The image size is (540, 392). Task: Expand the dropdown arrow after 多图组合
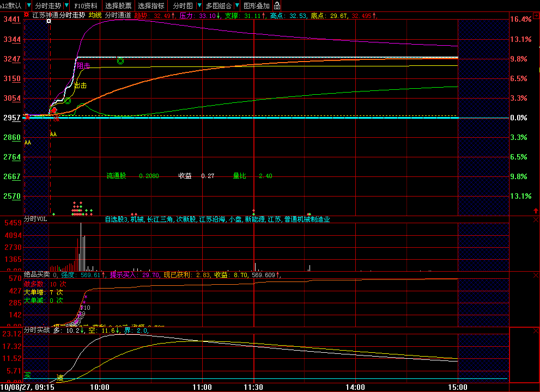click(x=238, y=5)
